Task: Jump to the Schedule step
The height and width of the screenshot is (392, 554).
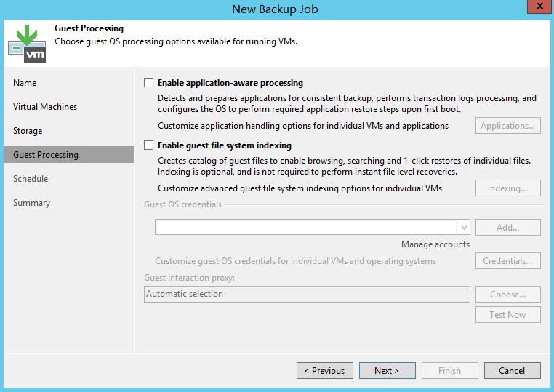Action: (x=31, y=179)
